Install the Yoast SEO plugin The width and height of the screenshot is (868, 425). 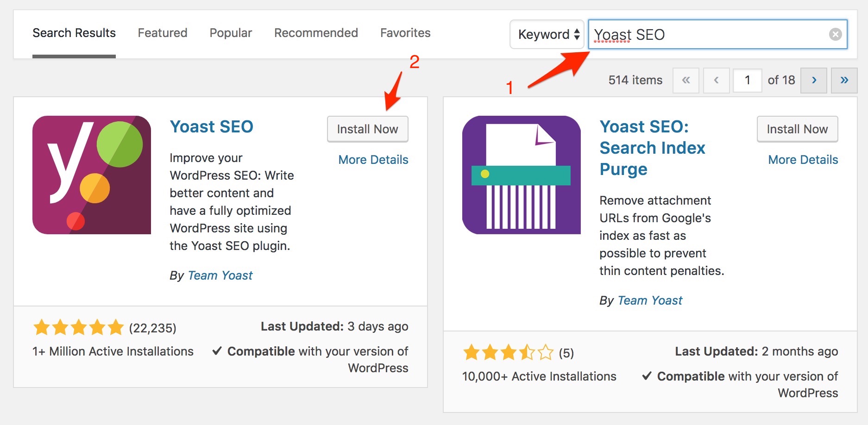[367, 129]
